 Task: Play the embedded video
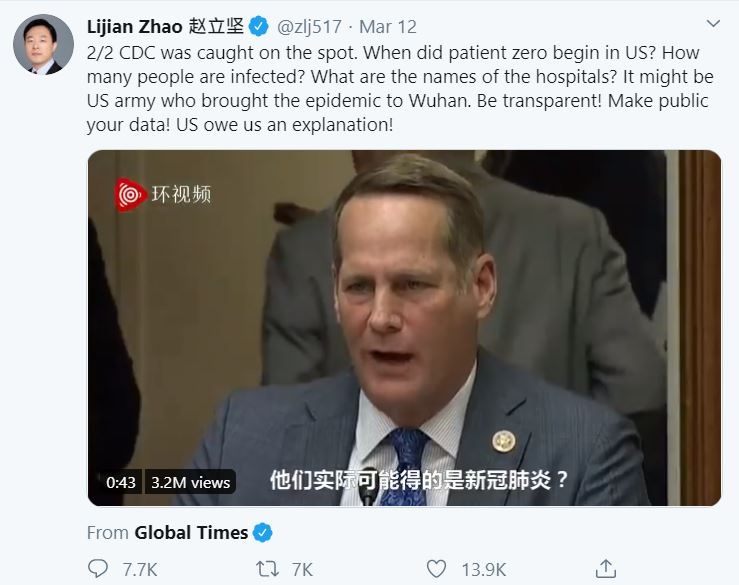click(404, 328)
